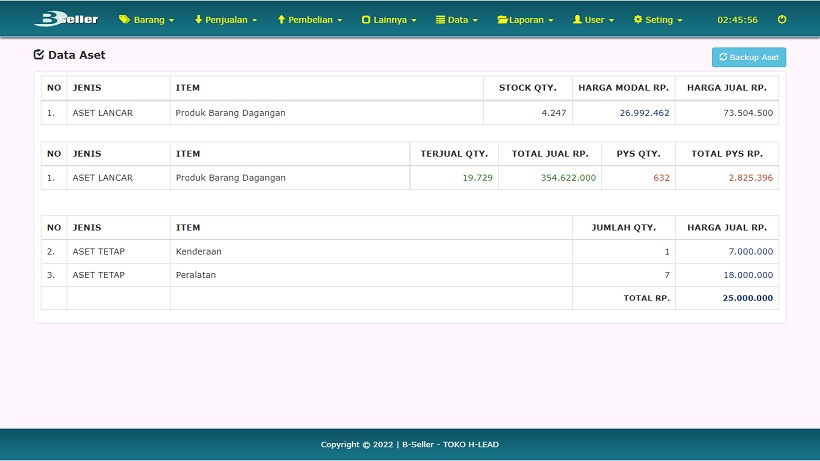Screen dimensions: 820x461
Task: Click the 26.992.462 harga modal value
Action: coord(644,113)
